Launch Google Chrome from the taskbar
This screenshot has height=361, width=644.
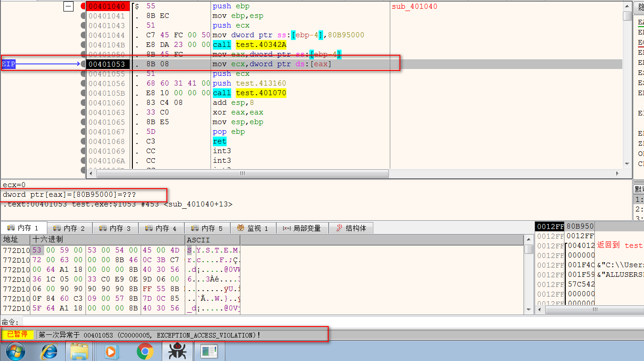tap(145, 351)
